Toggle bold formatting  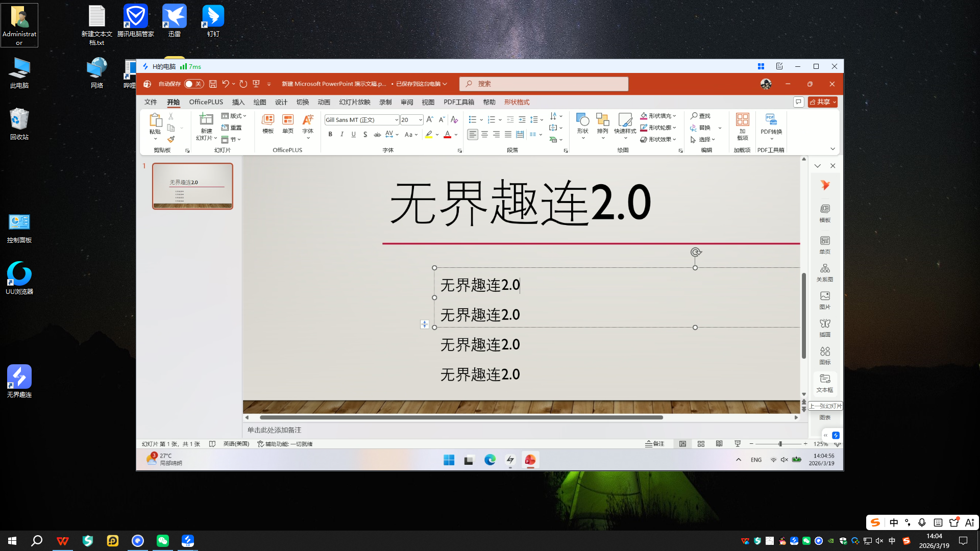330,134
